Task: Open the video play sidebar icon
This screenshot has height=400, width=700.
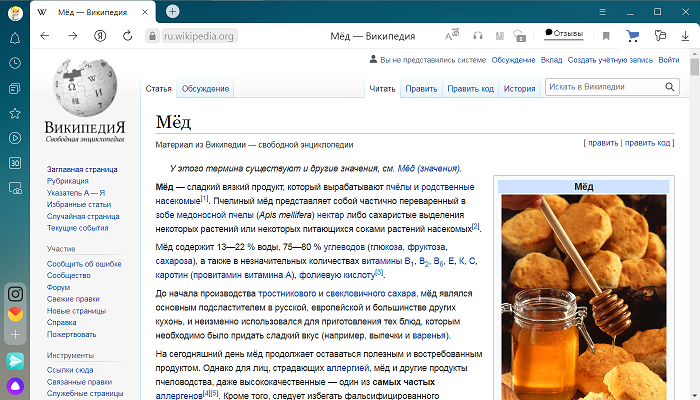Action: click(x=15, y=138)
